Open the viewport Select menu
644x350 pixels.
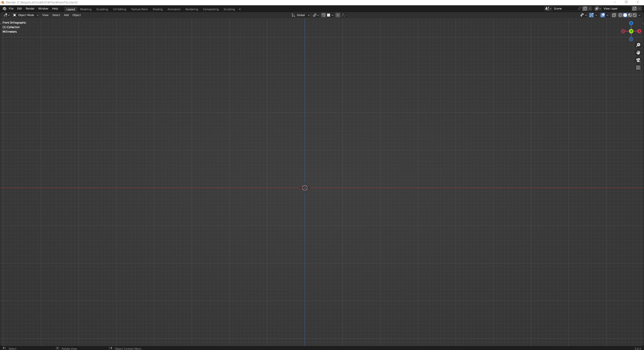pyautogui.click(x=56, y=15)
